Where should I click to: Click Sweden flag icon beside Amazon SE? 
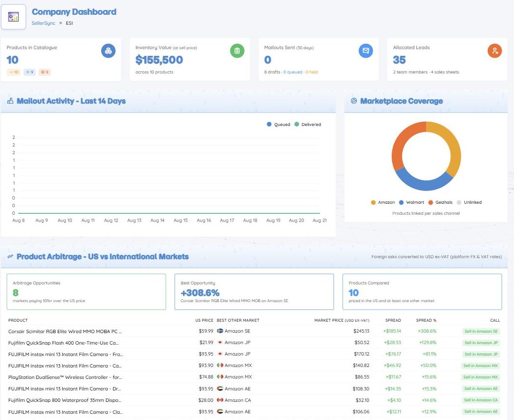click(x=220, y=331)
